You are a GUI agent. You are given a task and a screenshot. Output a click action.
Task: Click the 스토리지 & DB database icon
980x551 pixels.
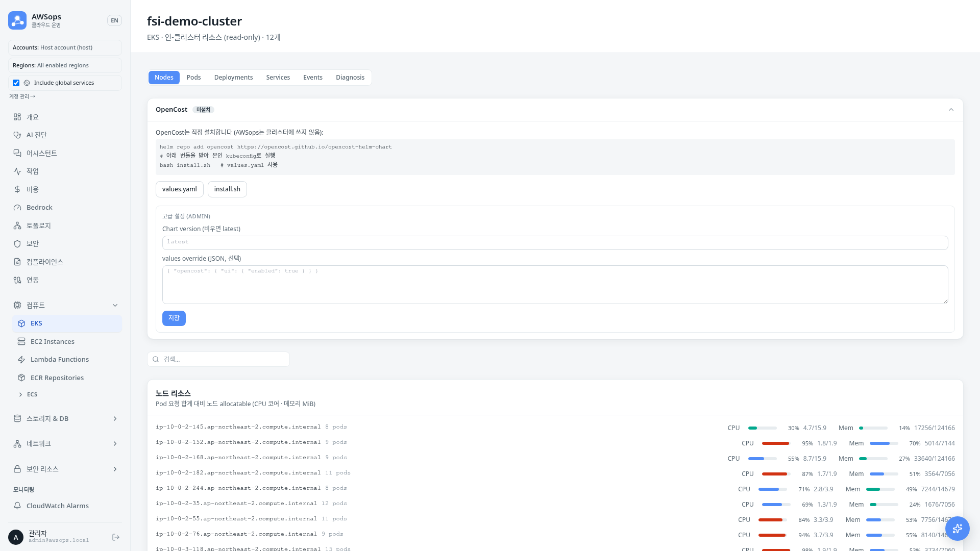17,418
